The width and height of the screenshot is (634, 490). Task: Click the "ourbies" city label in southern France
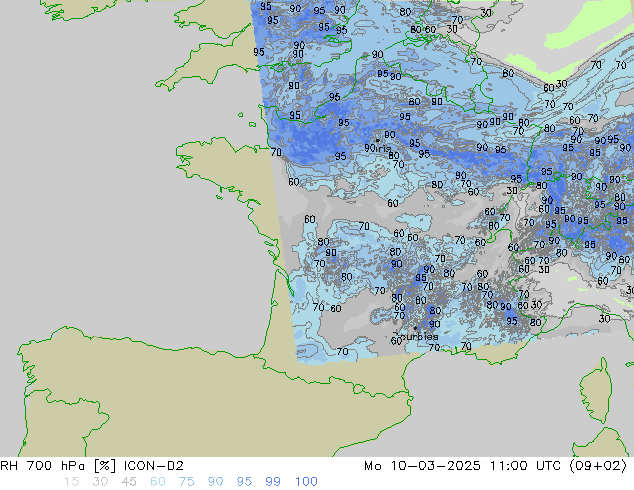[419, 336]
